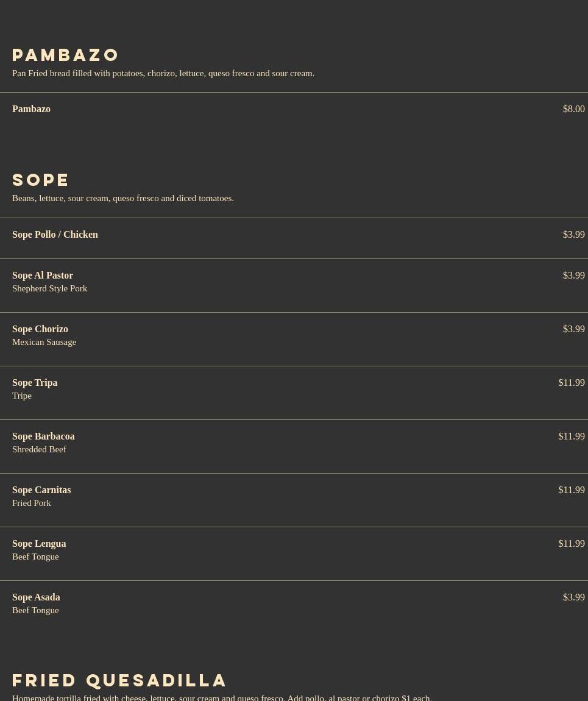Image resolution: width=588 pixels, height=701 pixels.
Task: Select the Sope Lengua item
Action: click(39, 544)
